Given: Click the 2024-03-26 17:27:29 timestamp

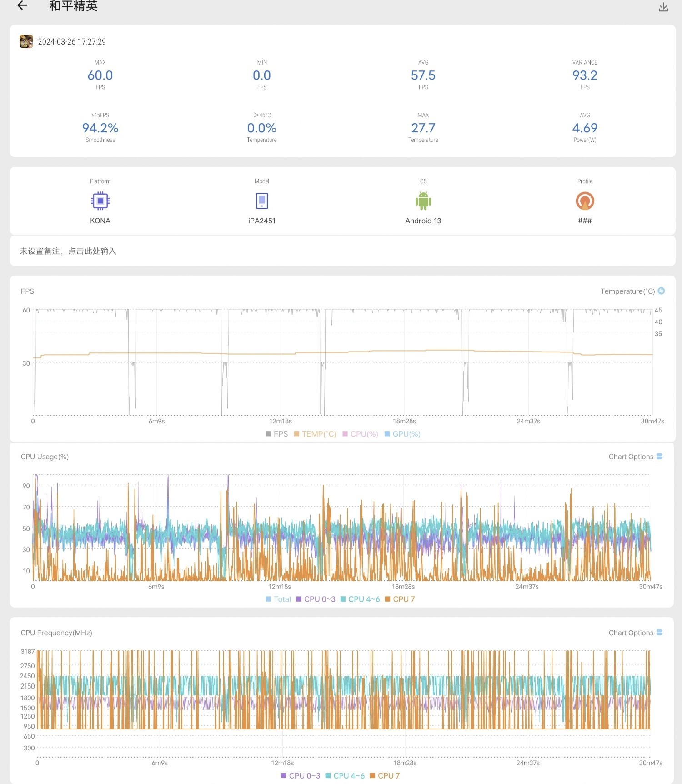Looking at the screenshot, I should click(72, 41).
